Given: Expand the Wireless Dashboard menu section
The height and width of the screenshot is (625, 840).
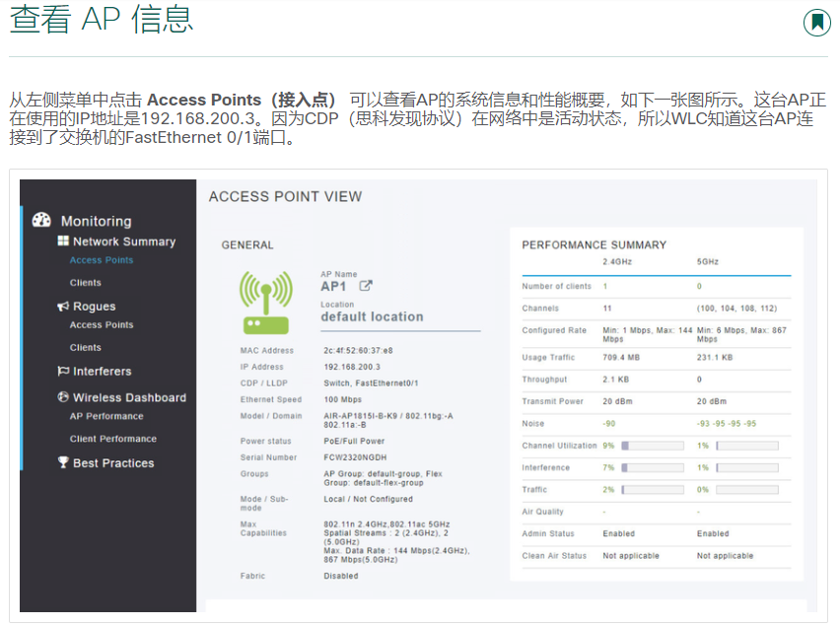Looking at the screenshot, I should (x=129, y=397).
